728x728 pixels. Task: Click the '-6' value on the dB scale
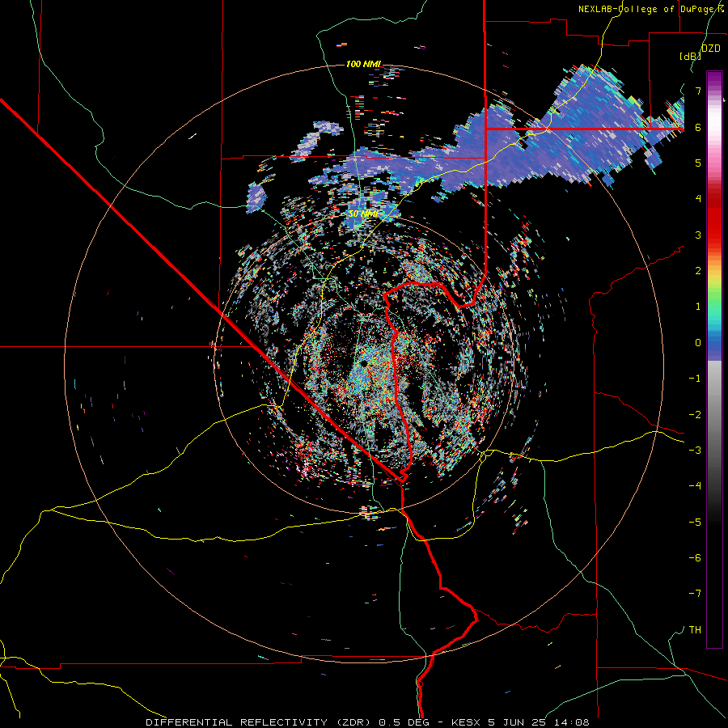[x=695, y=557]
